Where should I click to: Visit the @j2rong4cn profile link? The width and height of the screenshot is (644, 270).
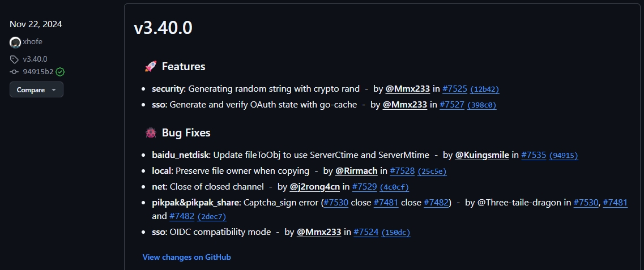click(x=314, y=187)
